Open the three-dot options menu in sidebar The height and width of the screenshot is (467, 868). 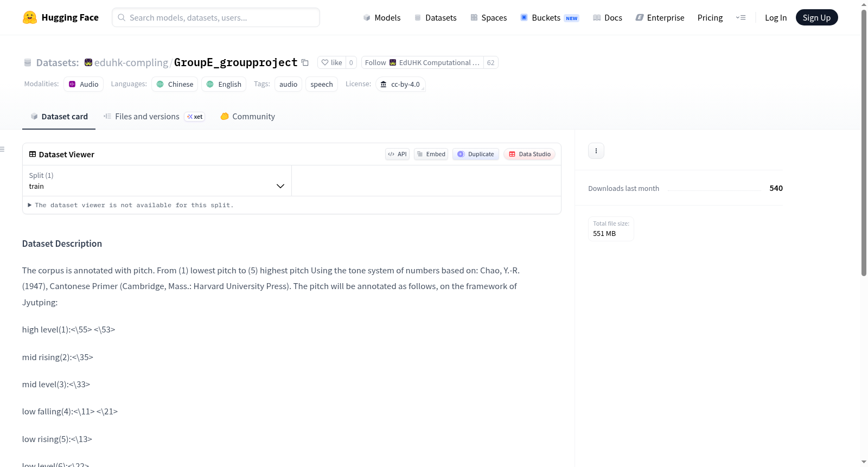click(x=596, y=151)
